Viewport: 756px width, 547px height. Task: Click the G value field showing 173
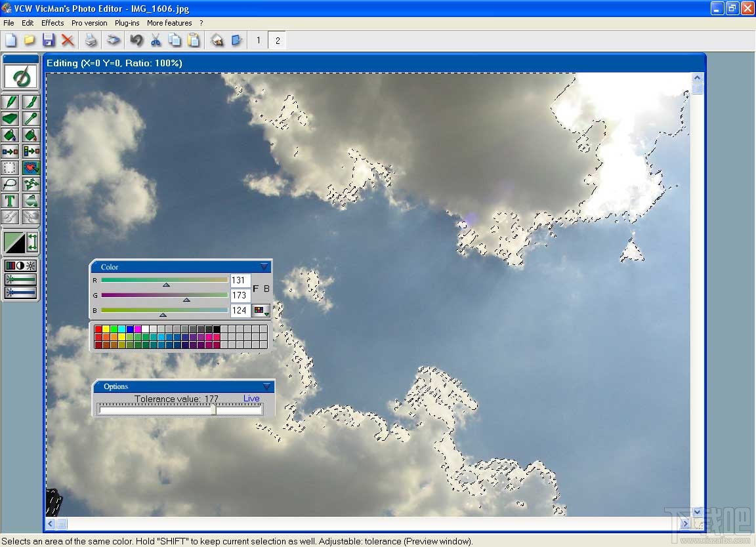240,295
